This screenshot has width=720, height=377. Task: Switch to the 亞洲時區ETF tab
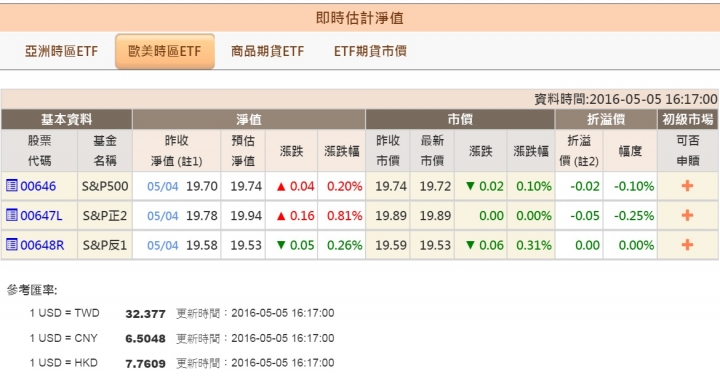click(x=62, y=51)
